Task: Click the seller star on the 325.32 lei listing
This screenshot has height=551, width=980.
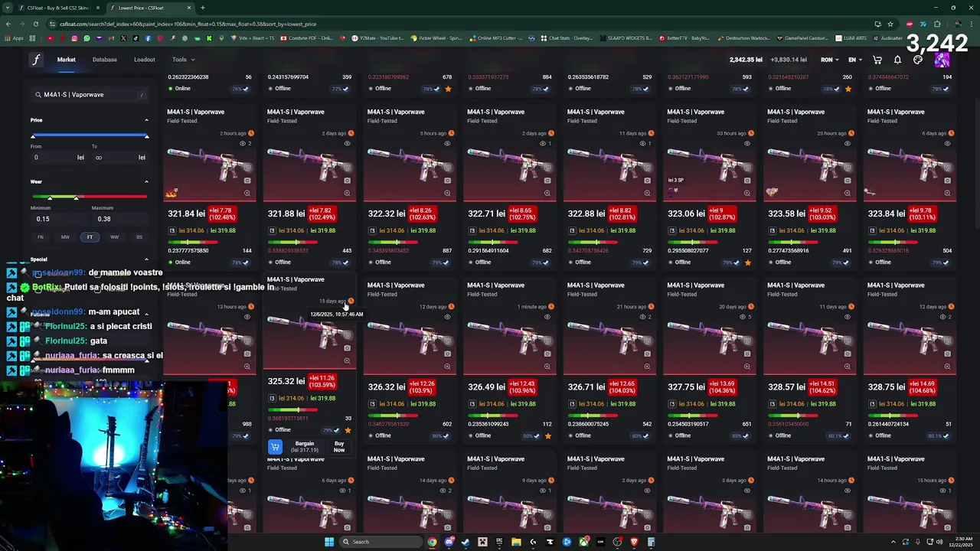Action: pos(348,430)
